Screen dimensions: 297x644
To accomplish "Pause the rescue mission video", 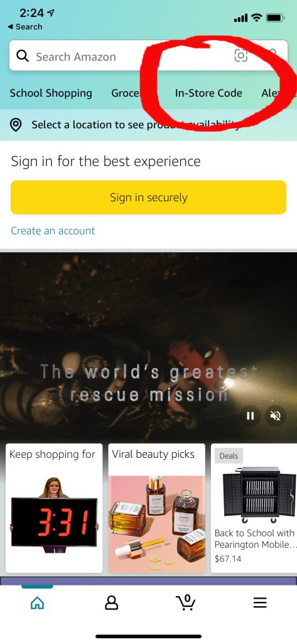I will click(x=251, y=416).
